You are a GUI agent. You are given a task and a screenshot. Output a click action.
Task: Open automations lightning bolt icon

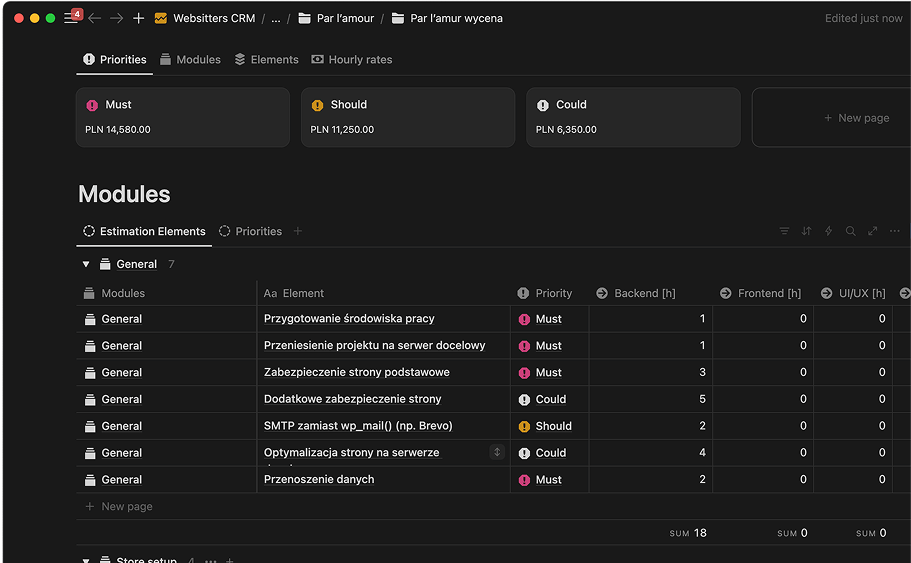tap(828, 231)
